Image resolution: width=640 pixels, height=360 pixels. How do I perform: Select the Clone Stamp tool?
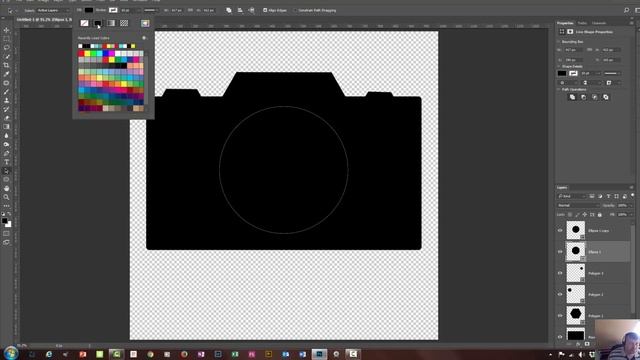click(7, 100)
